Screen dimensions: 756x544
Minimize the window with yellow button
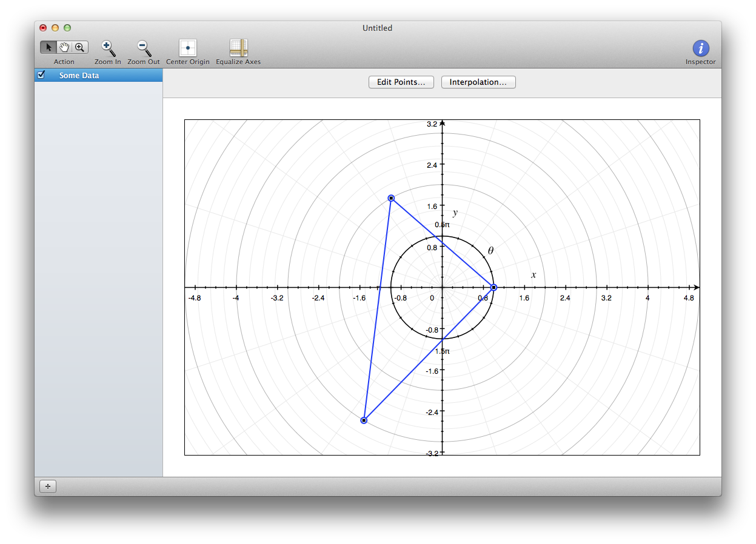[x=55, y=28]
